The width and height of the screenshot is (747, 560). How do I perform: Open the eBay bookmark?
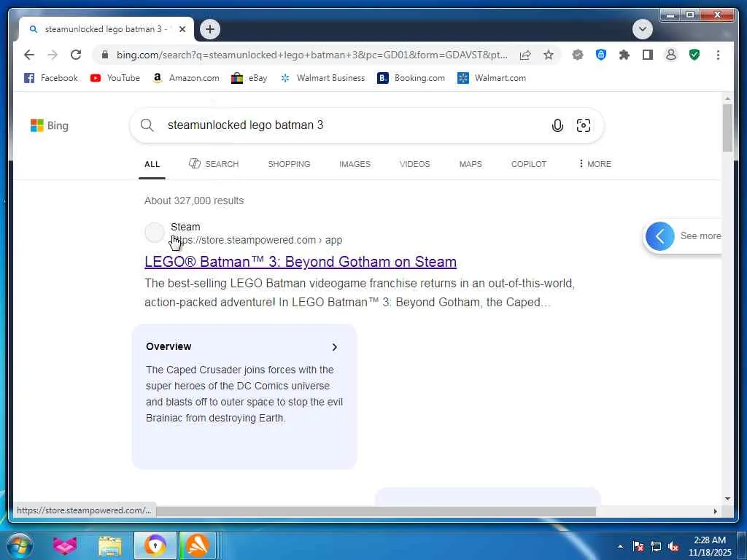(x=249, y=77)
